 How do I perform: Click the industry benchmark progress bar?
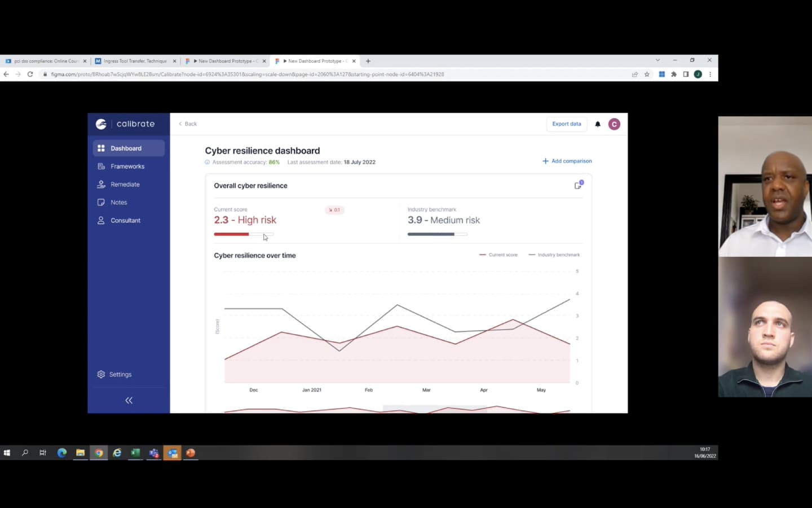click(438, 234)
